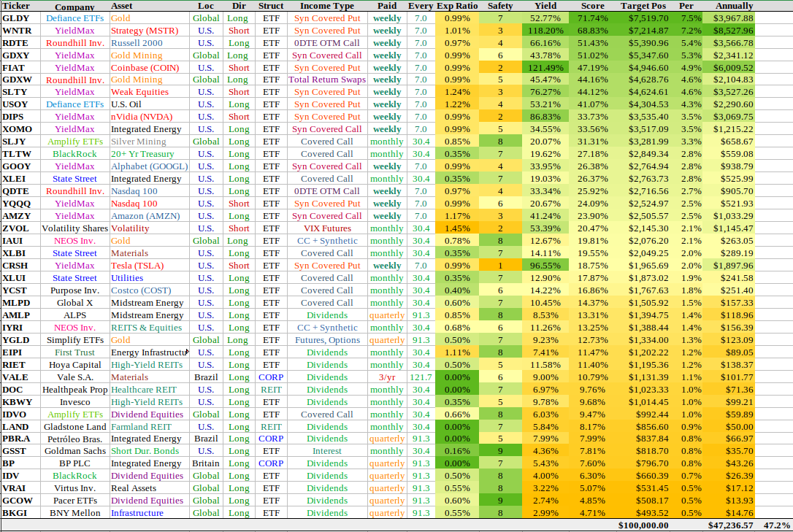Select the Futures, Options income cell
Viewport: 793px width, 532px height.
tap(327, 340)
